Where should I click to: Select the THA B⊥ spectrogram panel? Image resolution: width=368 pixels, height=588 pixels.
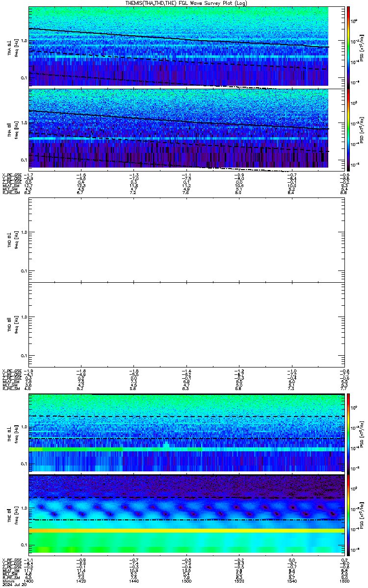(185, 47)
